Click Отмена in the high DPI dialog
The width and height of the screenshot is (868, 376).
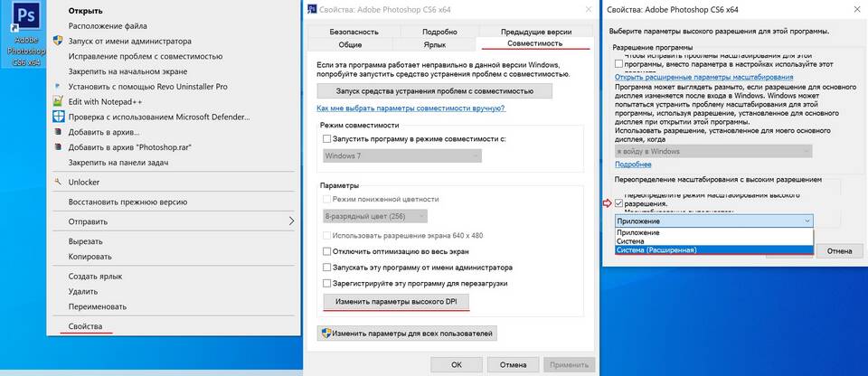click(x=839, y=251)
